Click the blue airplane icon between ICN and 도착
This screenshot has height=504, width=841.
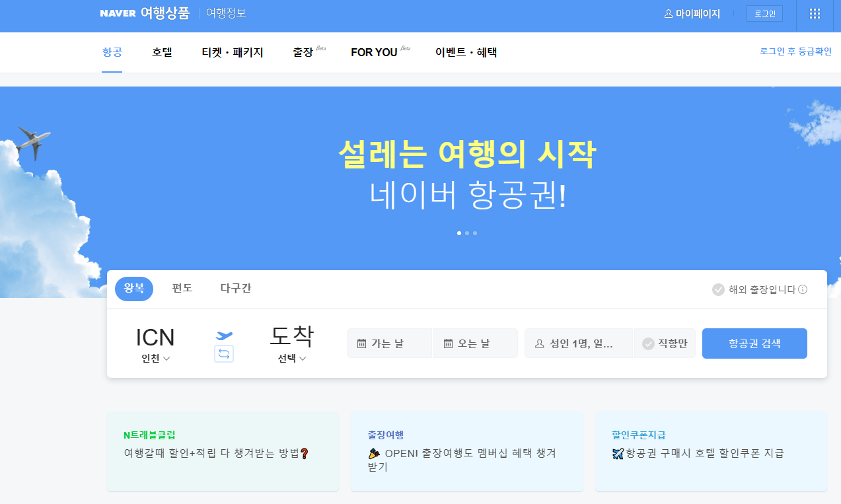click(224, 335)
